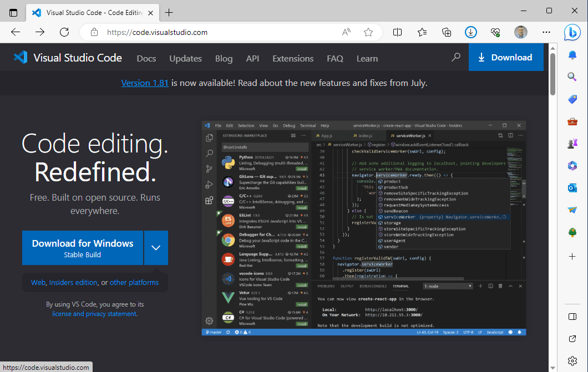The height and width of the screenshot is (372, 588).
Task: Add this page to favorites with star icon
Action: [368, 32]
